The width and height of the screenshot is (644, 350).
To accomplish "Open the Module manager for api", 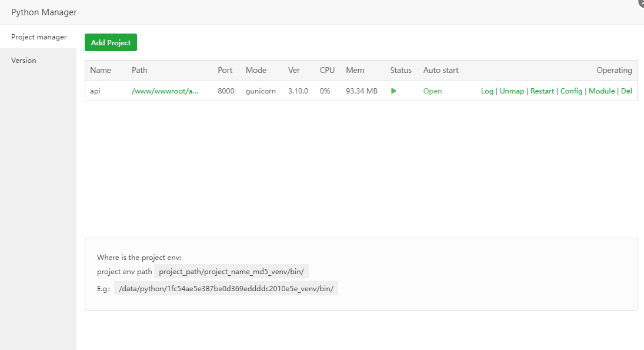I will pyautogui.click(x=602, y=91).
